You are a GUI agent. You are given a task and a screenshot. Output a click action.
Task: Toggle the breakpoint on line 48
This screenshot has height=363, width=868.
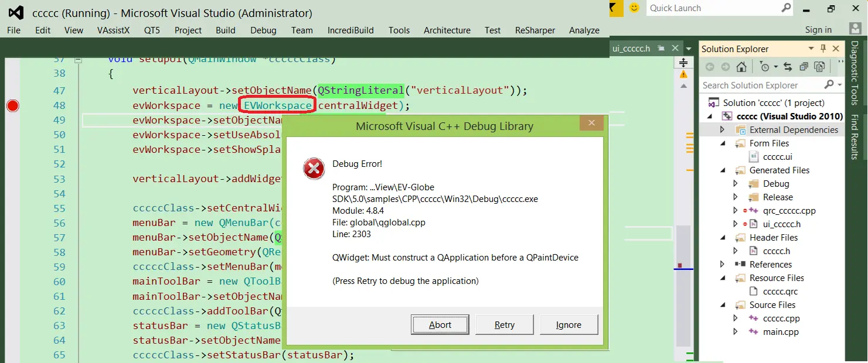(12, 105)
